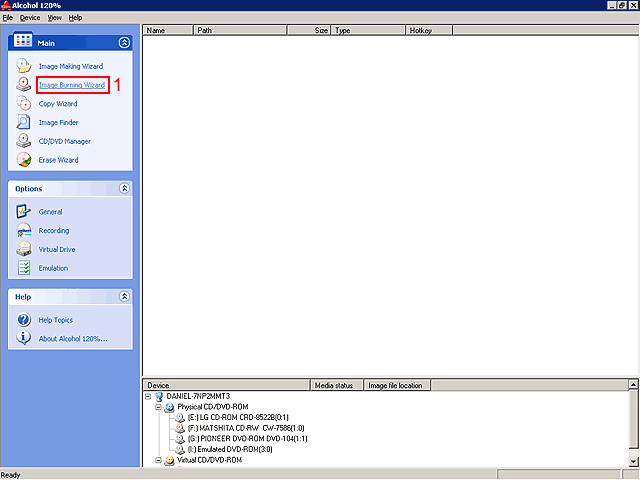Click the (E:) LG CD-ROM drive icon
Screen dimensions: 640x480
[x=180, y=418]
